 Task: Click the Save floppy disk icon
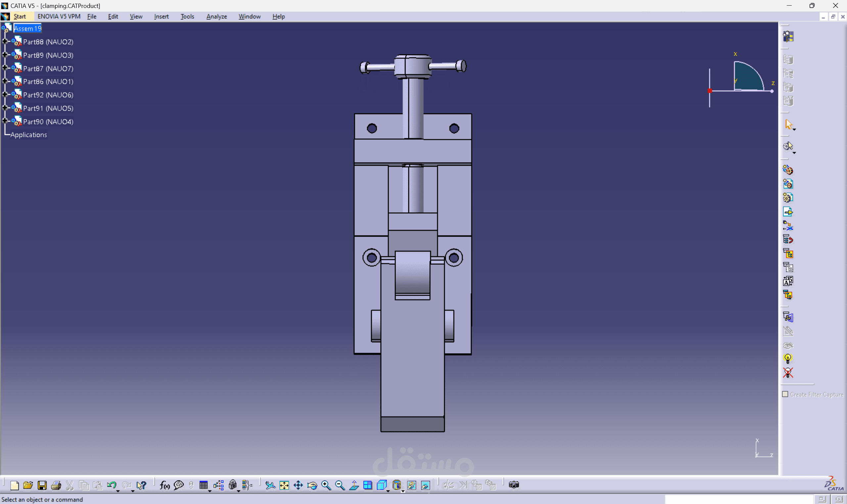pos(42,485)
